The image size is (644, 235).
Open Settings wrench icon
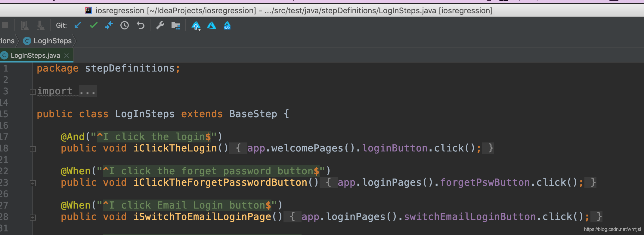160,25
